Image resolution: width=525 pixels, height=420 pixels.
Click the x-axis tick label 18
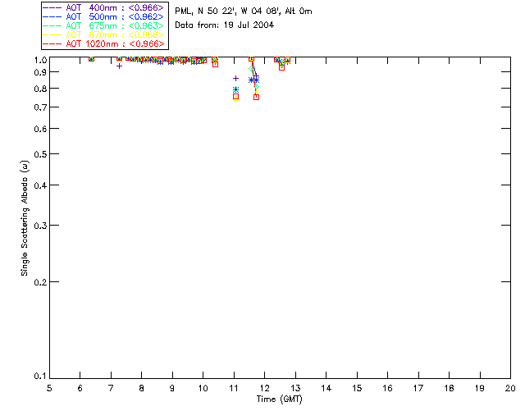[449, 388]
